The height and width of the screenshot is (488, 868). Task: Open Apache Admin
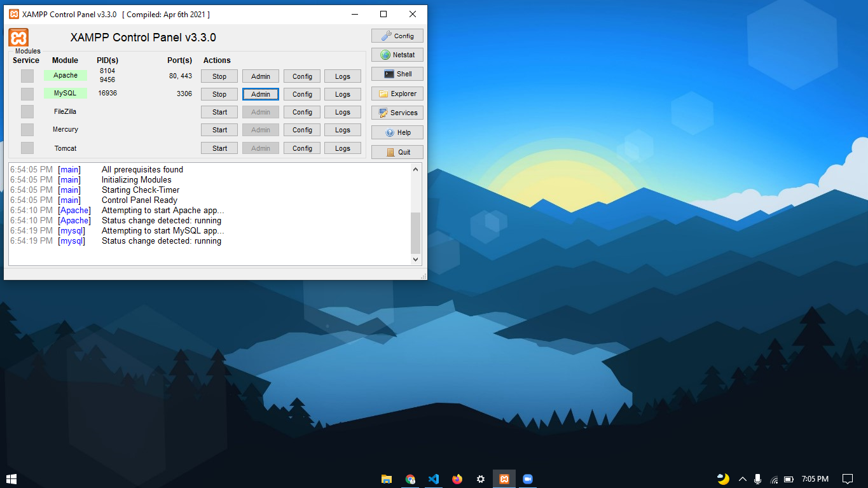pos(261,76)
